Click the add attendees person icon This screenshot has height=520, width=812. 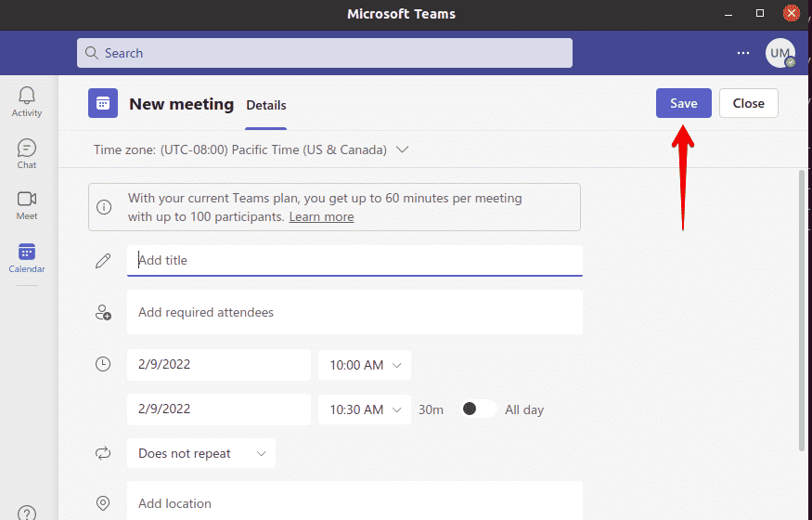pyautogui.click(x=103, y=312)
